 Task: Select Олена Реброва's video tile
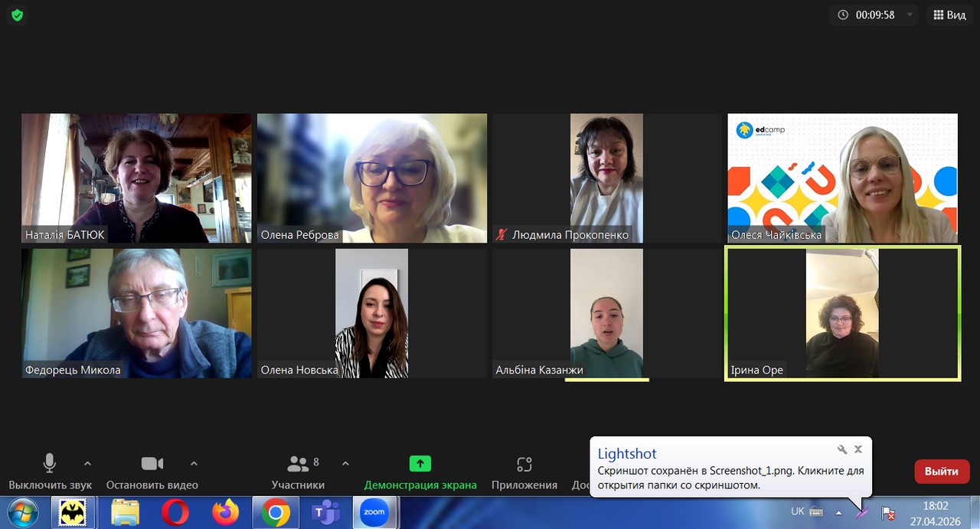point(372,178)
